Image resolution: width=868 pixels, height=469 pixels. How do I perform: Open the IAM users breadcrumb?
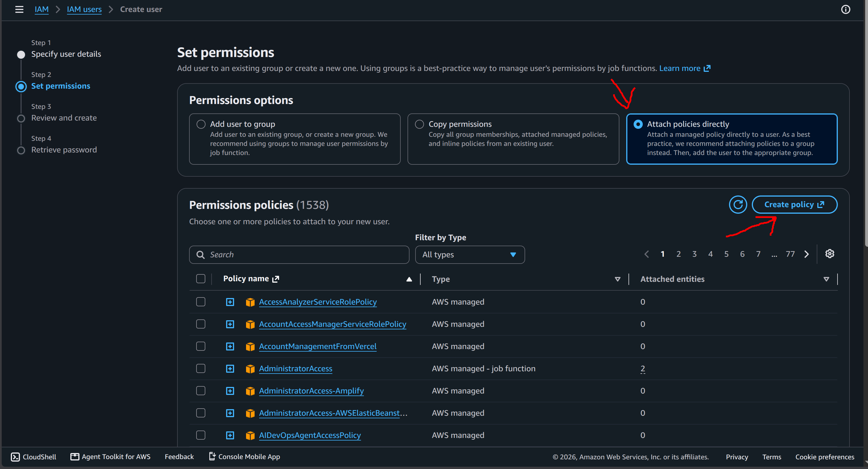tap(84, 9)
